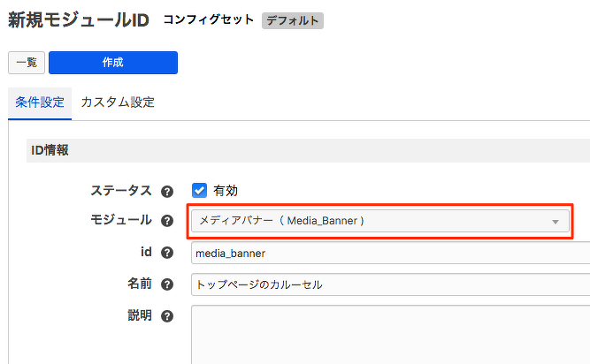590x364 pixels.
Task: Click the help icon beside モジュール
Action: (x=167, y=221)
